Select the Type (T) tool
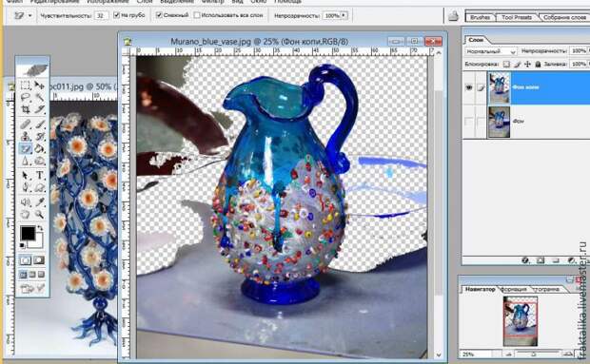This screenshot has width=590, height=364. [x=40, y=175]
